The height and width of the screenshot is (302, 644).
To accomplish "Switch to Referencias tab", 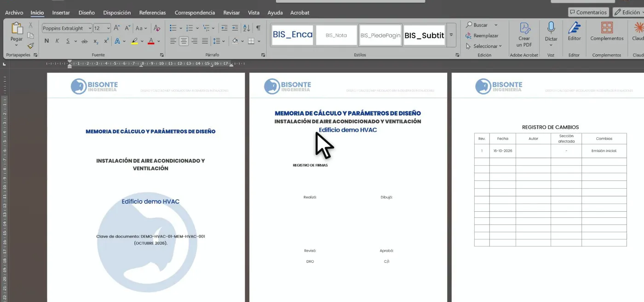I will coord(152,12).
